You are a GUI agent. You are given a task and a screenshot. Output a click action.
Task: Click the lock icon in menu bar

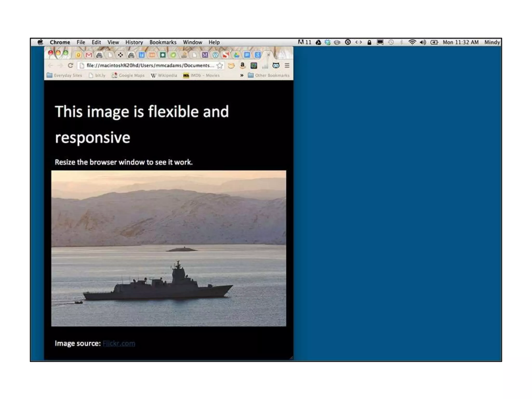pos(369,42)
